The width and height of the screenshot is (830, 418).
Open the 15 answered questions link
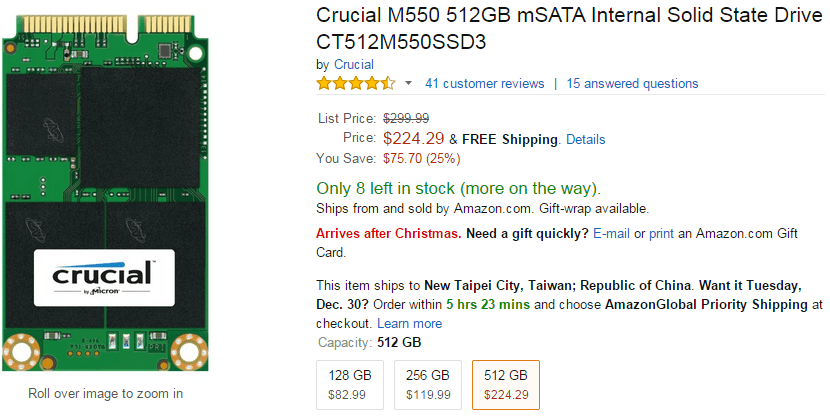pos(632,84)
